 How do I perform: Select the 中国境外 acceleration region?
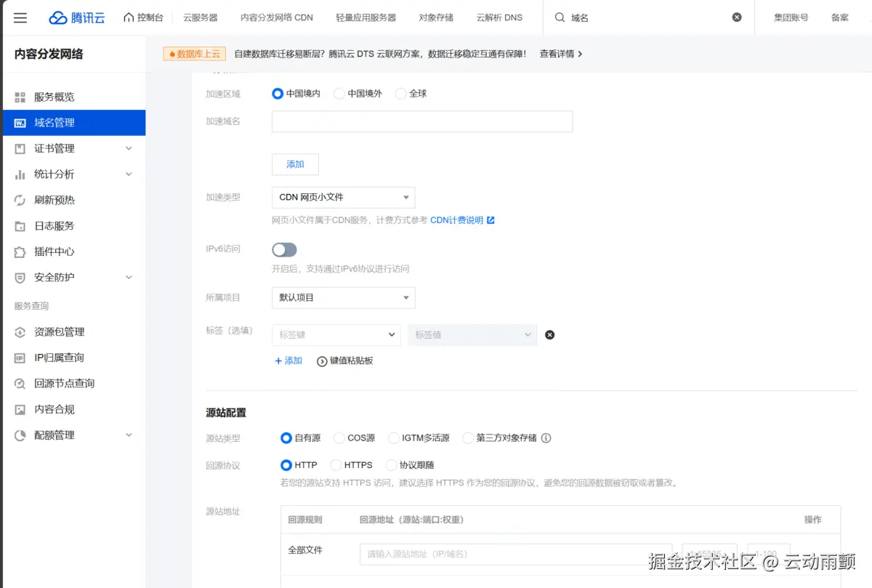pyautogui.click(x=339, y=93)
